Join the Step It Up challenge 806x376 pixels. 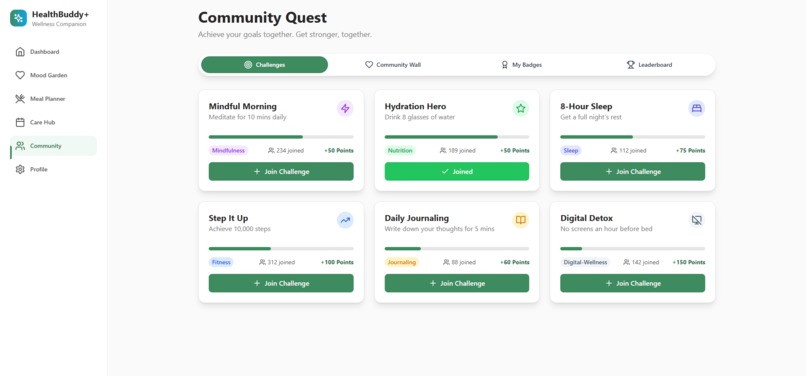click(281, 283)
